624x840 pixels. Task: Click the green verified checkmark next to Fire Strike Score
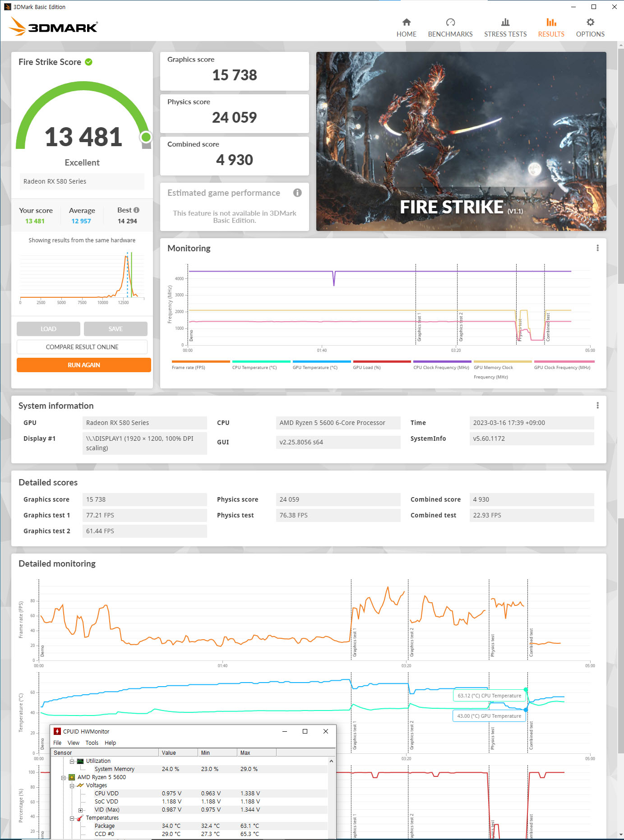pyautogui.click(x=89, y=62)
